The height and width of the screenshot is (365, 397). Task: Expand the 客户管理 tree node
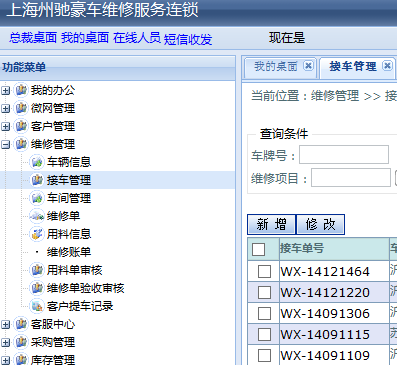click(x=5, y=126)
